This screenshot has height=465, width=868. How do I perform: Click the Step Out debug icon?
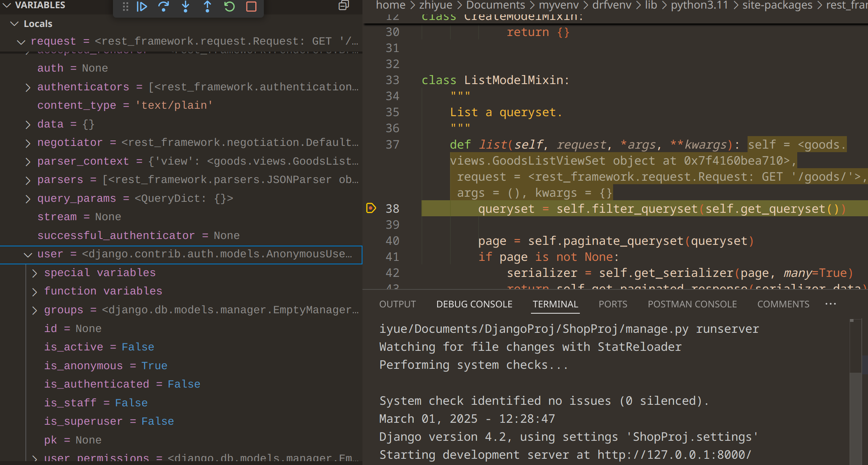tap(208, 7)
